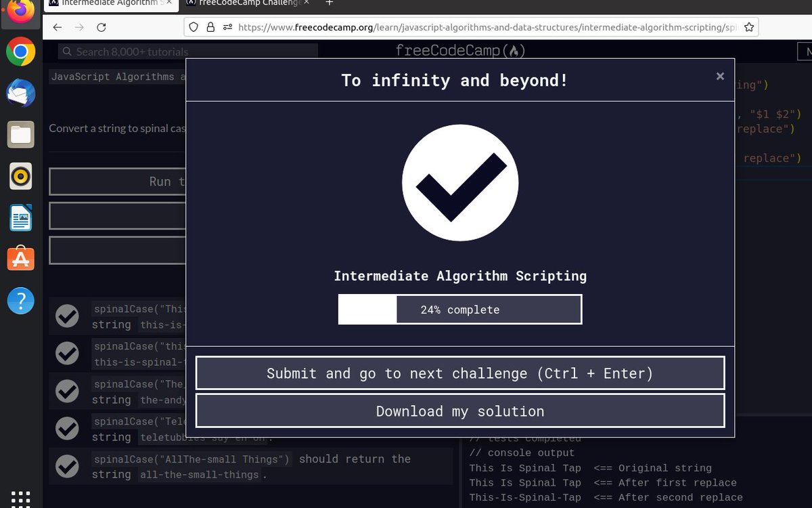Image resolution: width=812 pixels, height=508 pixels.
Task: Launch Google Chrome from dock
Action: 21,52
